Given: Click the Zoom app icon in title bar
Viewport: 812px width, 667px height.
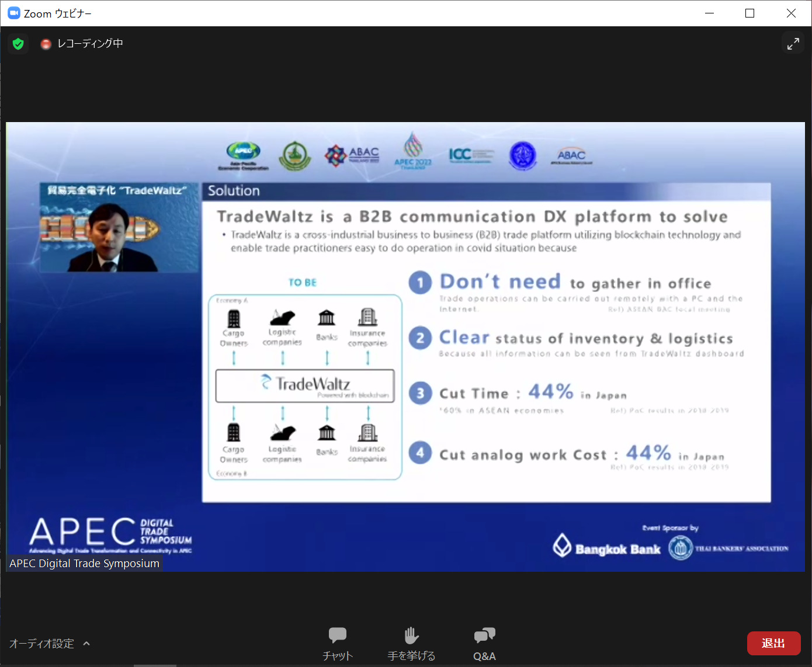Looking at the screenshot, I should tap(13, 13).
